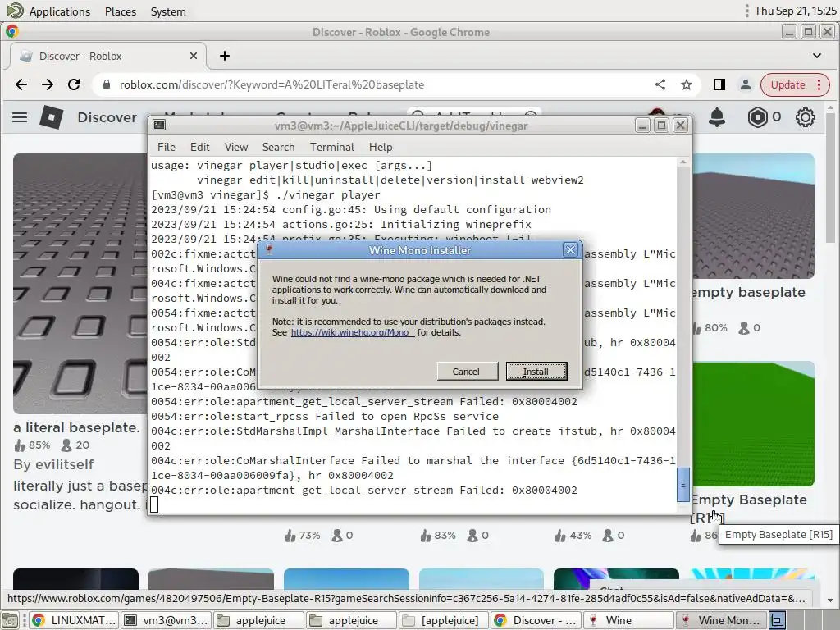Viewport: 840px width, 630px height.
Task: Close the Wine Mono Installer dialog
Action: pos(570,249)
